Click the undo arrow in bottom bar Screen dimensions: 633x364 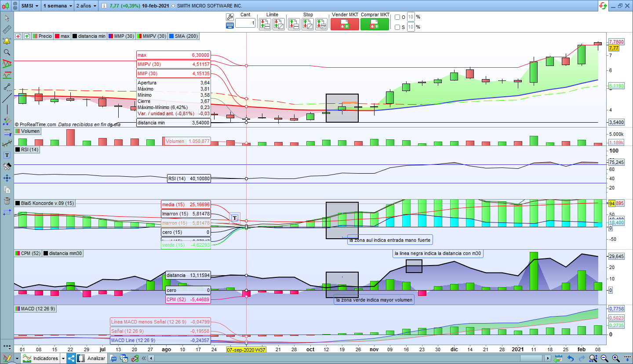coord(571,358)
